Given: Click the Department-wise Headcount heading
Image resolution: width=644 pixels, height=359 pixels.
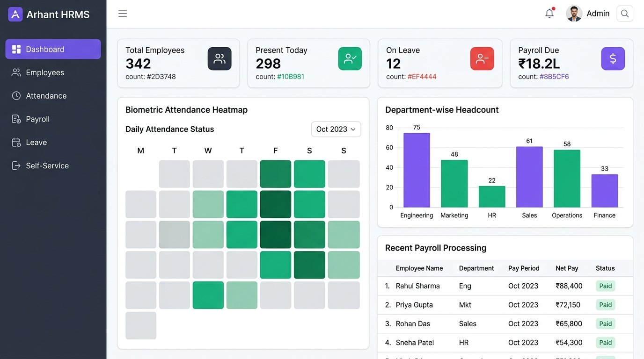Looking at the screenshot, I should point(442,110).
